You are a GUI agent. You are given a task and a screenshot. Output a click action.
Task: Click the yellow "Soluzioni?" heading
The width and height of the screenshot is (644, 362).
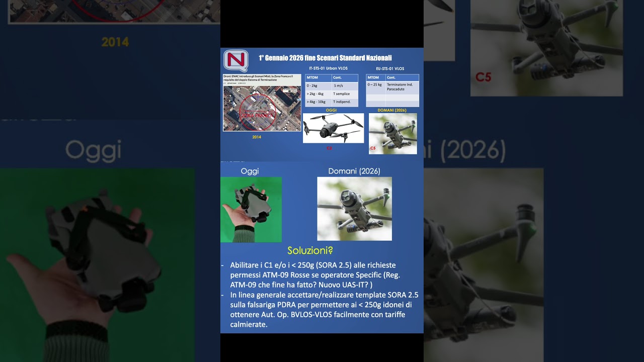coord(310,250)
